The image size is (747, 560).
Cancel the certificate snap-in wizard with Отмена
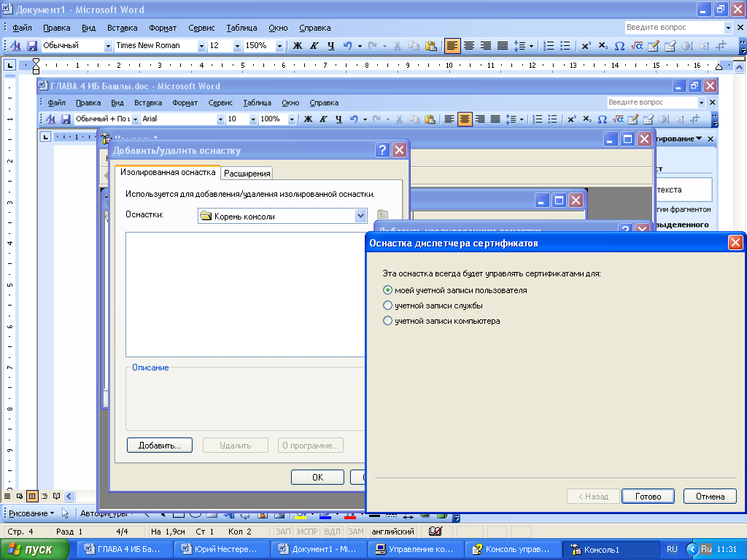[x=710, y=496]
